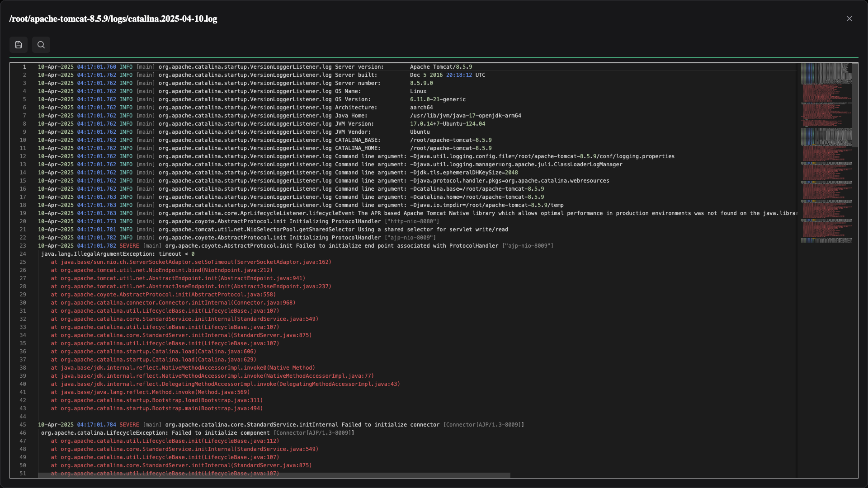Click the Catalina.load(Catalina.java:606) line
The width and height of the screenshot is (868, 488).
(154, 352)
